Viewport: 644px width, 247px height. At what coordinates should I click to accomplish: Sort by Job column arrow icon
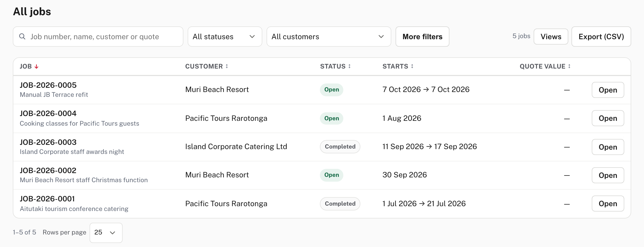click(x=37, y=66)
